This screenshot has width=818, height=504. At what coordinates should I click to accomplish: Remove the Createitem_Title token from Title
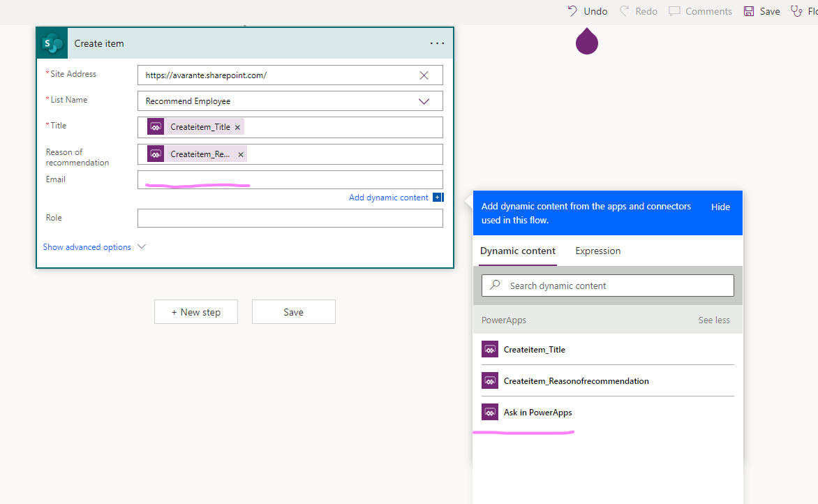click(238, 128)
